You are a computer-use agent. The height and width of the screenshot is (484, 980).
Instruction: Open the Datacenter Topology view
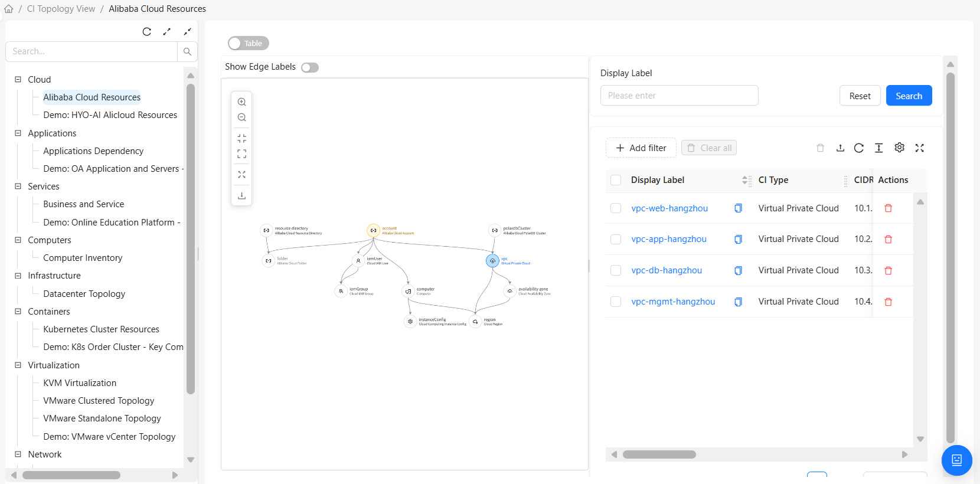[84, 293]
